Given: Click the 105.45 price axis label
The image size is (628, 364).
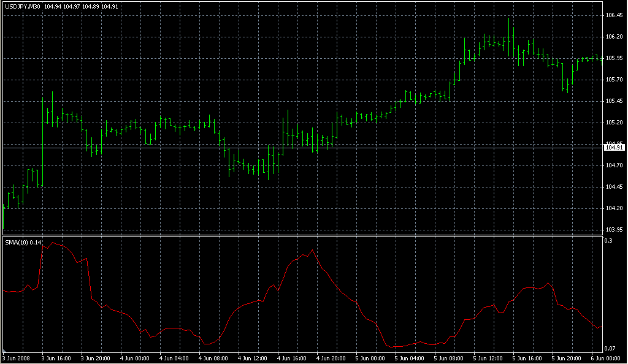Looking at the screenshot, I should click(x=614, y=101).
